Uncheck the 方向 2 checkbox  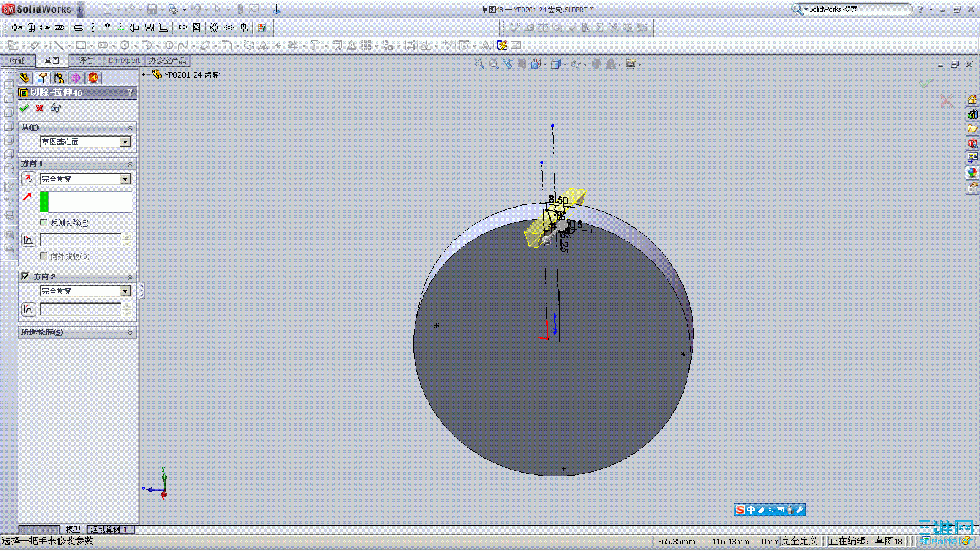tap(25, 276)
